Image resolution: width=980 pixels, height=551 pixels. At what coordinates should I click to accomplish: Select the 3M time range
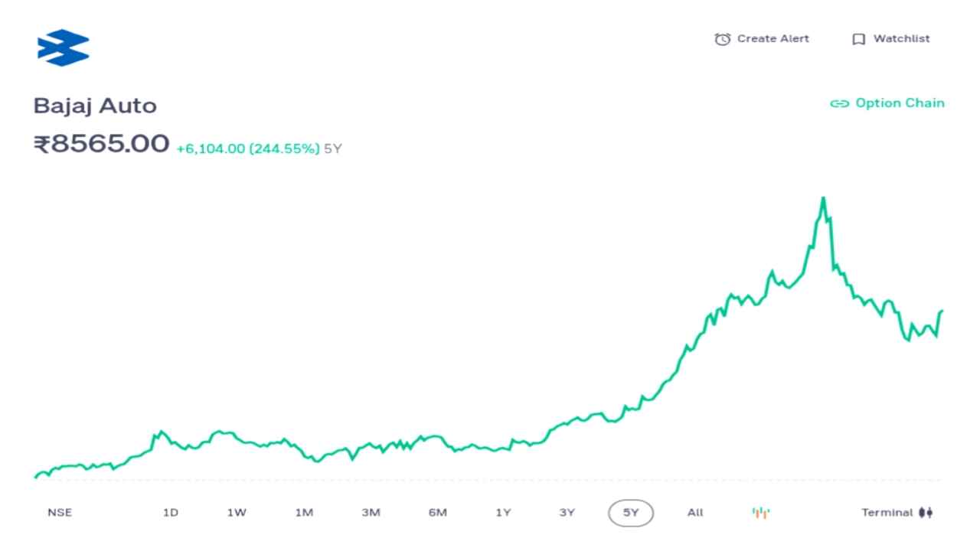[371, 513]
